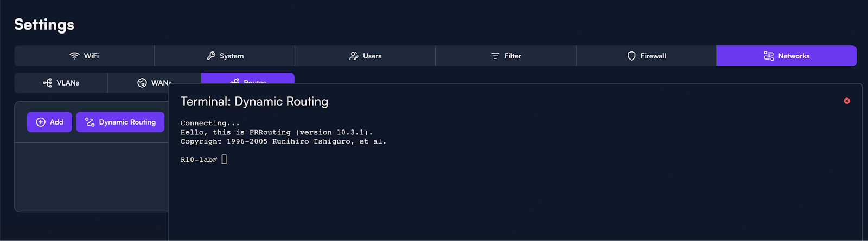
Task: Click the WiFi signal icon
Action: [x=75, y=56]
